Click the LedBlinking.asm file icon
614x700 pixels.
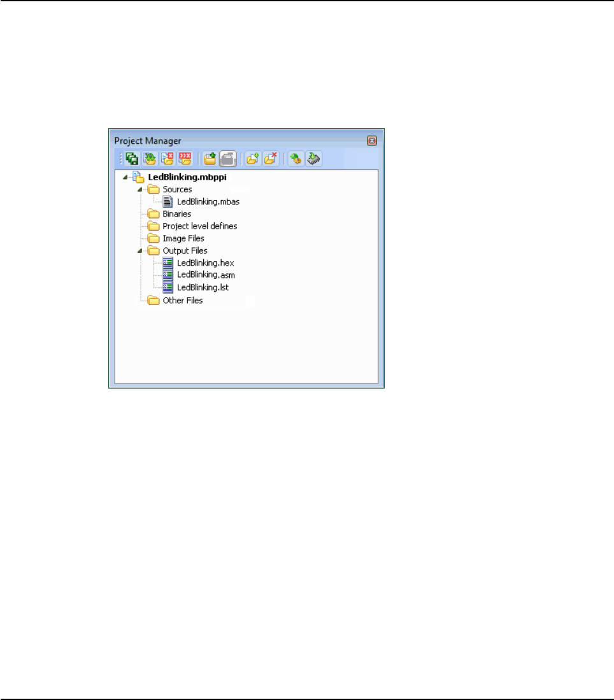tap(168, 275)
